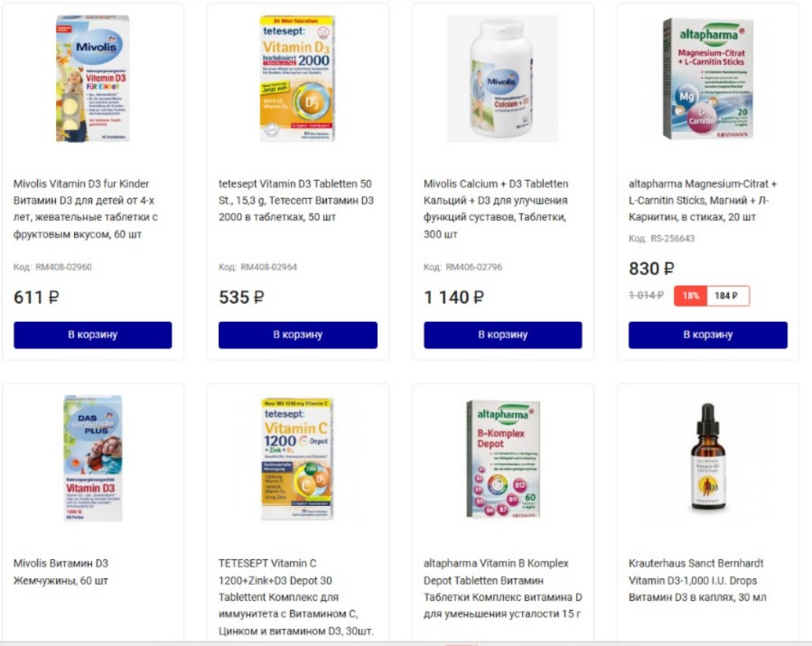This screenshot has width=812, height=646.
Task: Click the 18% discount badge
Action: tap(691, 295)
